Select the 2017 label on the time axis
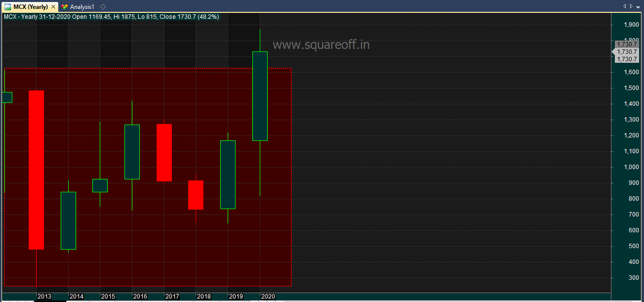The height and width of the screenshot is (302, 644). coord(172,297)
